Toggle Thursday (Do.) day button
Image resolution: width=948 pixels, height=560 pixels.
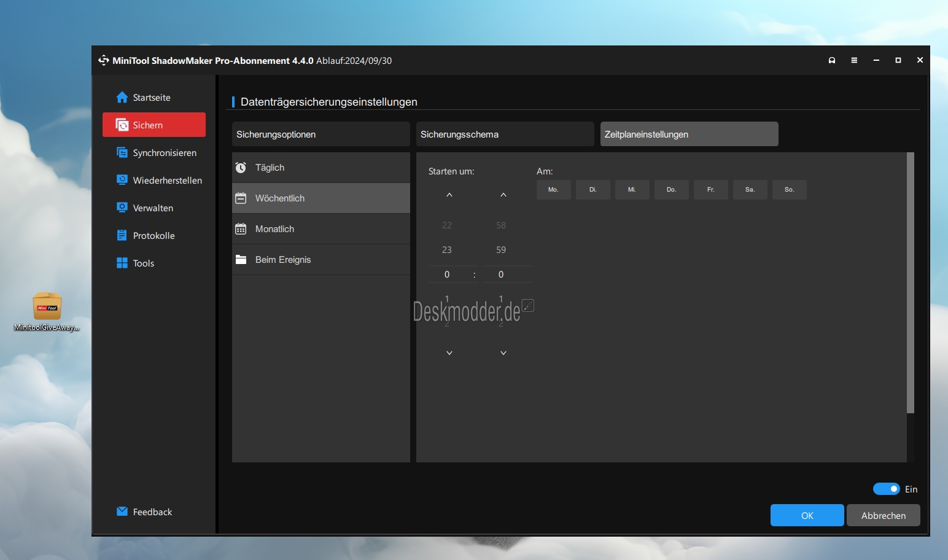point(672,190)
